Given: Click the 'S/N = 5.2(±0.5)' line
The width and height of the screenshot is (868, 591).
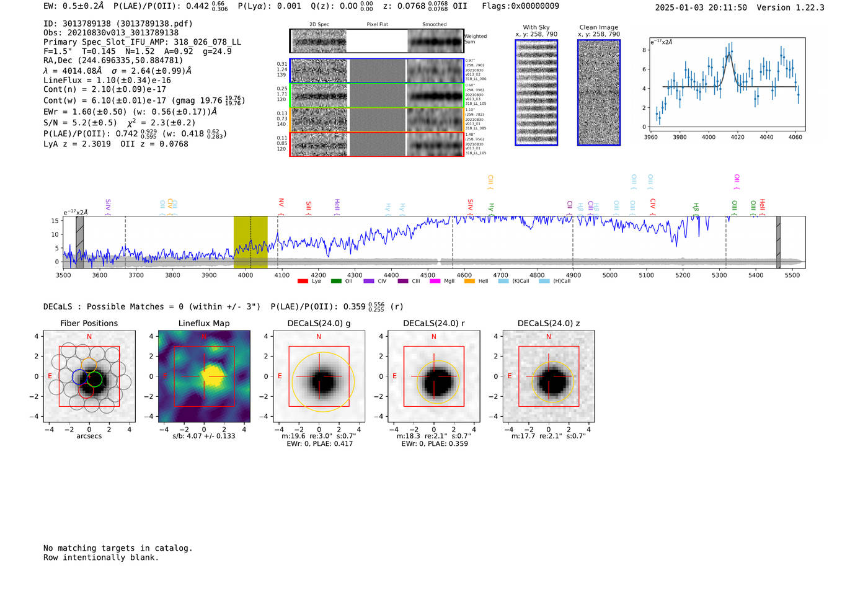Looking at the screenshot, I should [x=120, y=123].
